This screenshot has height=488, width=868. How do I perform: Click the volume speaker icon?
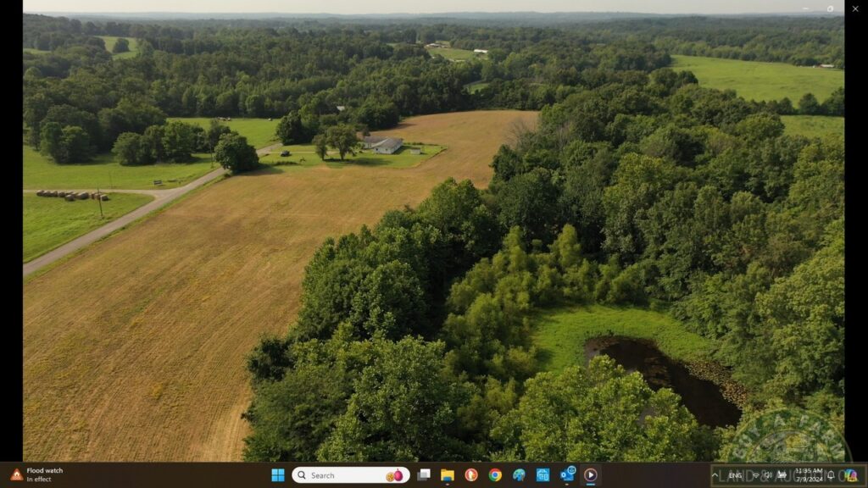(768, 475)
